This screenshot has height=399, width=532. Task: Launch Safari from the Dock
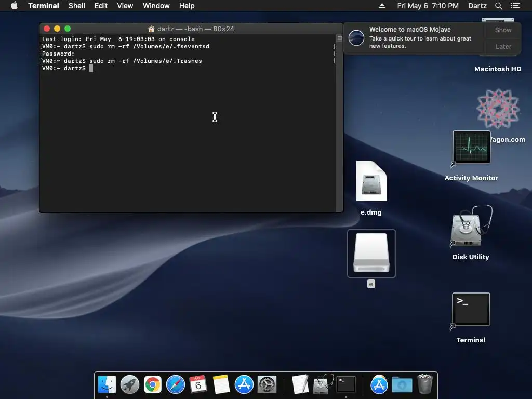tap(176, 384)
